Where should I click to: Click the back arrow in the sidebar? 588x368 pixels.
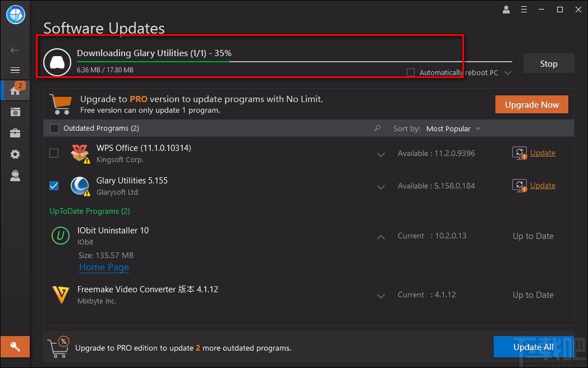pyautogui.click(x=15, y=49)
